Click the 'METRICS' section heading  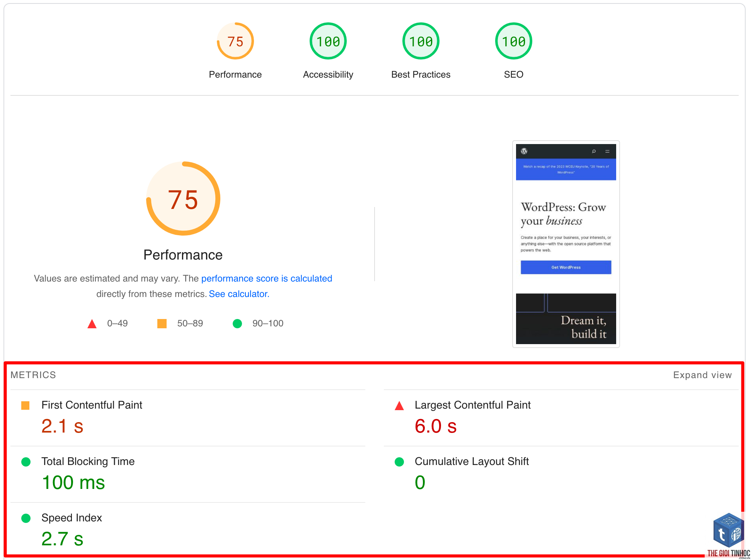point(33,375)
